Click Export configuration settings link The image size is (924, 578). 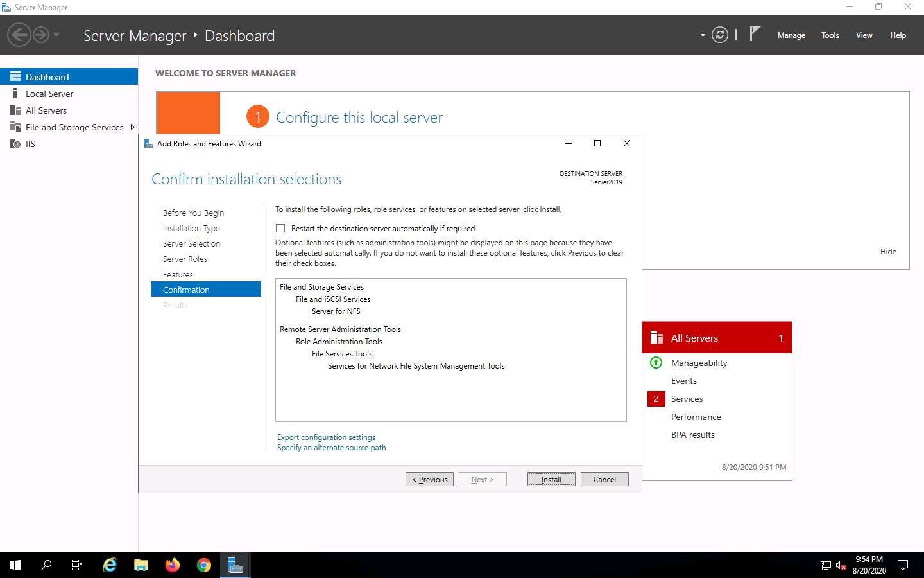click(326, 437)
